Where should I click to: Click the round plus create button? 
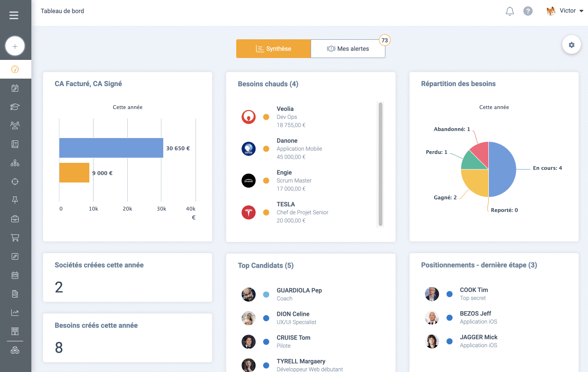click(15, 46)
